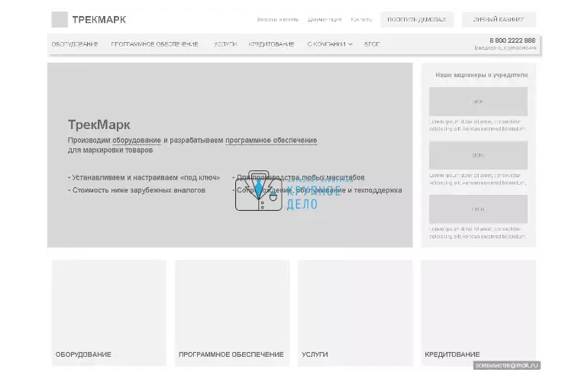Image resolution: width=588 pixels, height=382 pixels.
Task: Open the Документация link
Action: click(x=325, y=20)
